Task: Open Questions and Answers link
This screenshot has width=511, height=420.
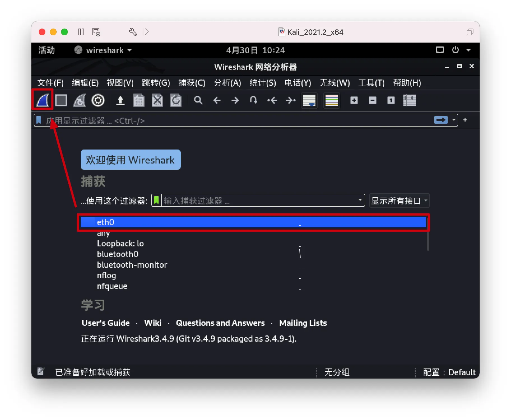Action: 220,323
